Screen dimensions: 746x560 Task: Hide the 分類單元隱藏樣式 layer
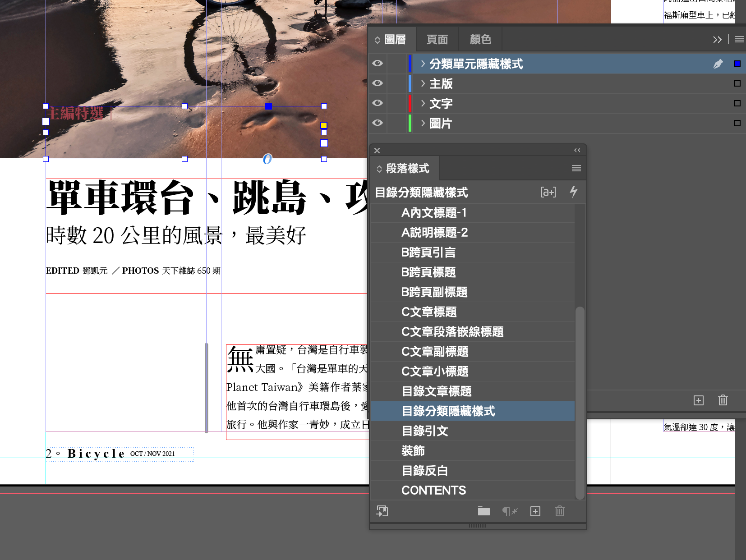[378, 64]
